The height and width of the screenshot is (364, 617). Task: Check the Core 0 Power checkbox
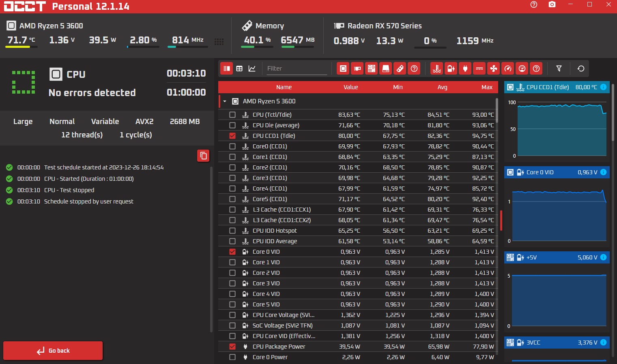click(x=232, y=357)
